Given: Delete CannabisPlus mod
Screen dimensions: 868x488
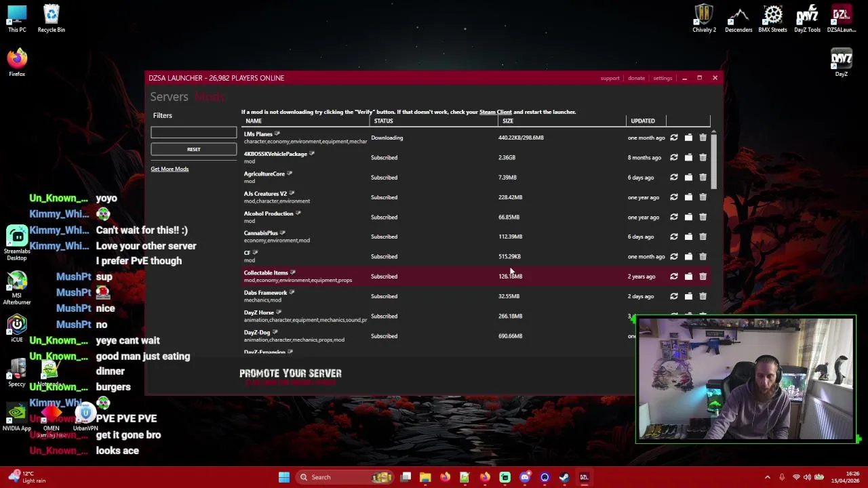Looking at the screenshot, I should (x=703, y=237).
